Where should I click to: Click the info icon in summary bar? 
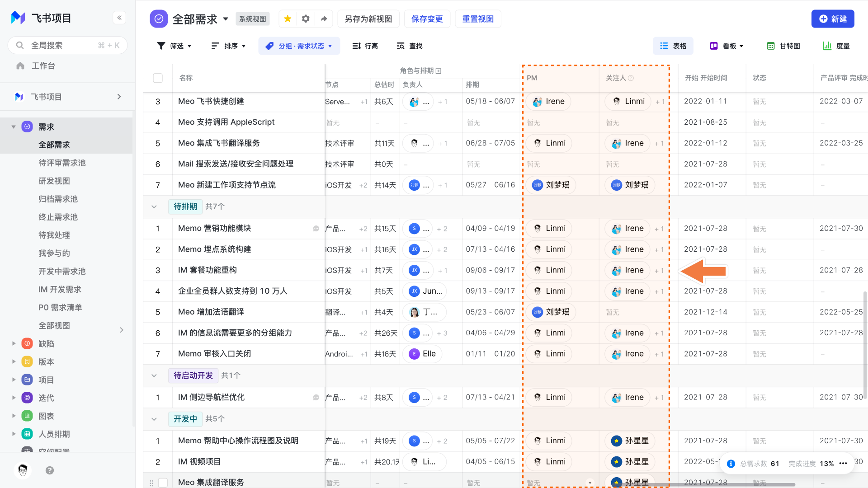731,464
